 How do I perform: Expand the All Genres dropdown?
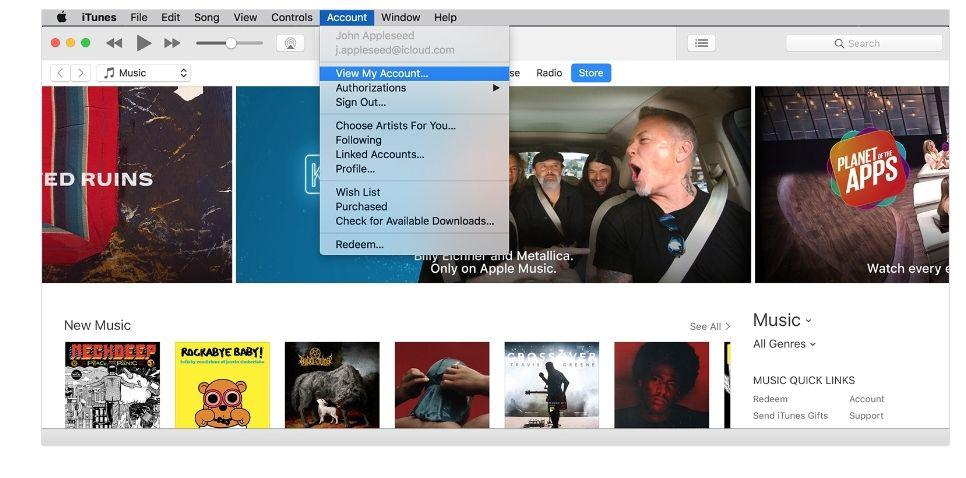tap(784, 344)
